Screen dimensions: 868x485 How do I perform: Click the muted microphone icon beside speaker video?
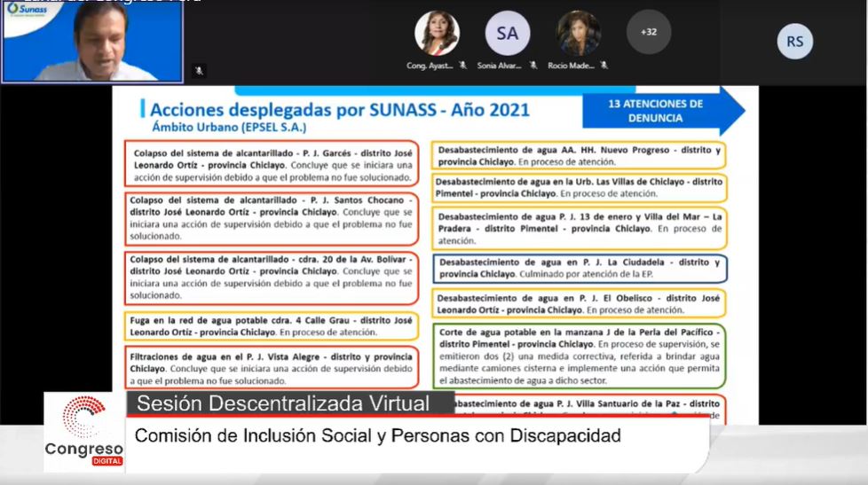pyautogui.click(x=199, y=71)
